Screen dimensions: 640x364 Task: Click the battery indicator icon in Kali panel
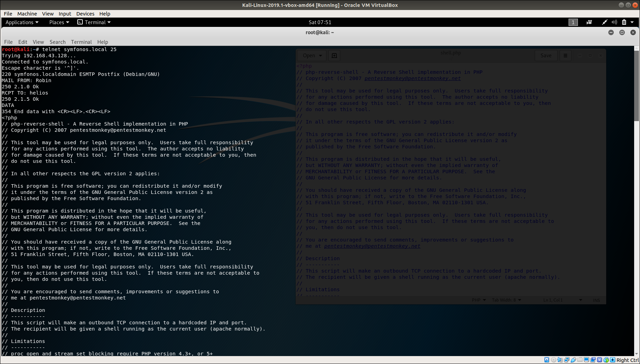[624, 22]
